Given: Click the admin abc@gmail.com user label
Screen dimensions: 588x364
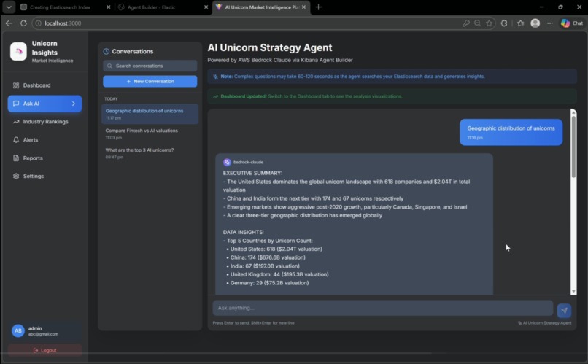Looking at the screenshot, I should click(43, 331).
